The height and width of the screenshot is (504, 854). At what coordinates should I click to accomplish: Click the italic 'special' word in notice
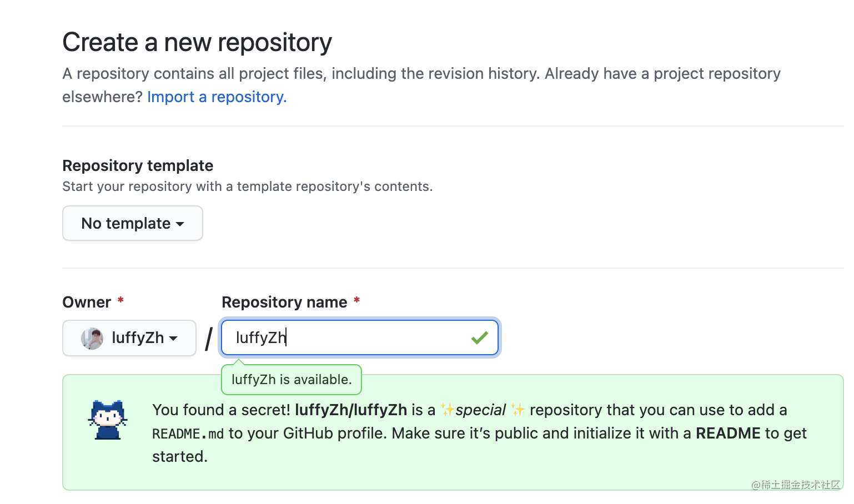pos(481,410)
